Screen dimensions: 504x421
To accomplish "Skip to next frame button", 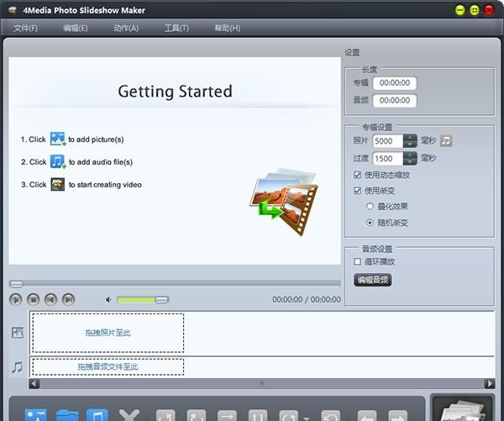I will pyautogui.click(x=68, y=299).
